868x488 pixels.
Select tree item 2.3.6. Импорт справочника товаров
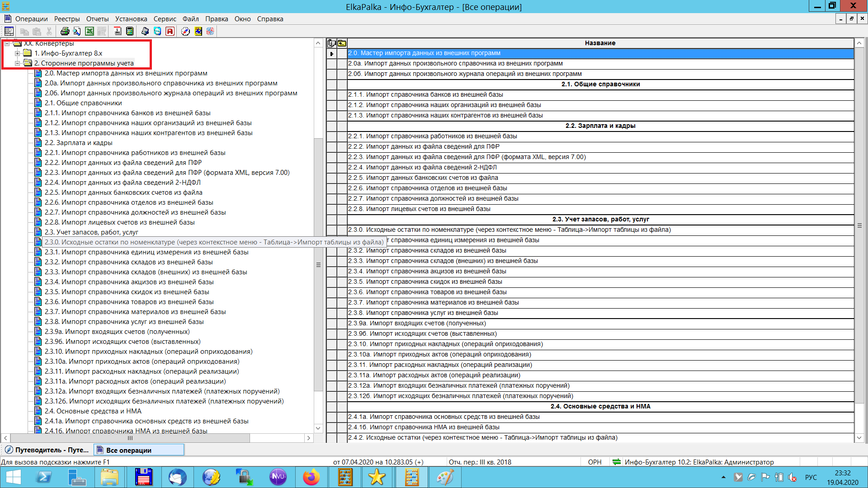[x=129, y=302]
